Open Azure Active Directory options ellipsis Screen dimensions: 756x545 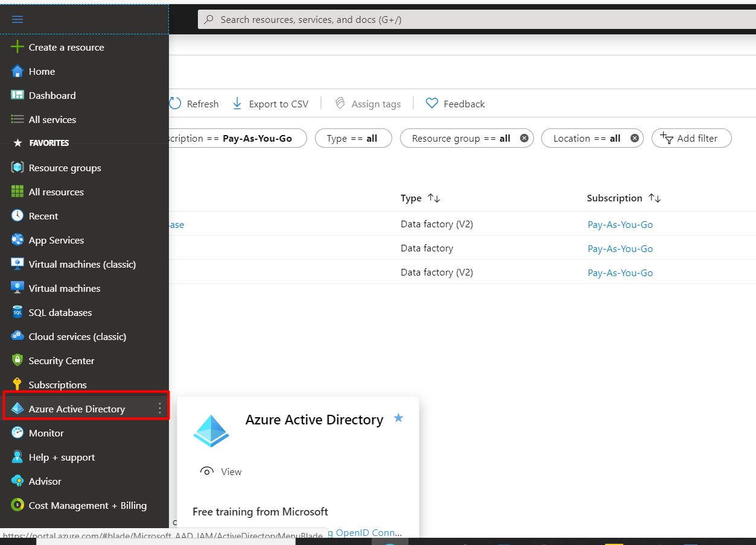[159, 408]
